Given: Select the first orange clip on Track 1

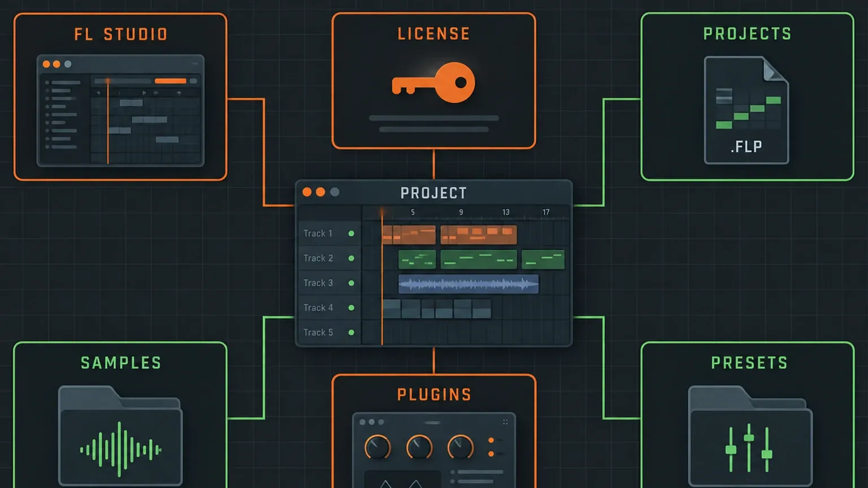Looking at the screenshot, I should pos(409,234).
